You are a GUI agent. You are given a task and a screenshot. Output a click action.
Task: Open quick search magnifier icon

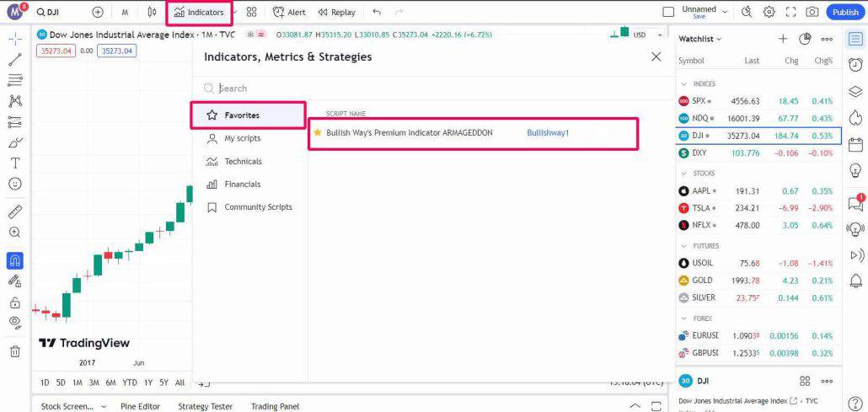coord(746,12)
